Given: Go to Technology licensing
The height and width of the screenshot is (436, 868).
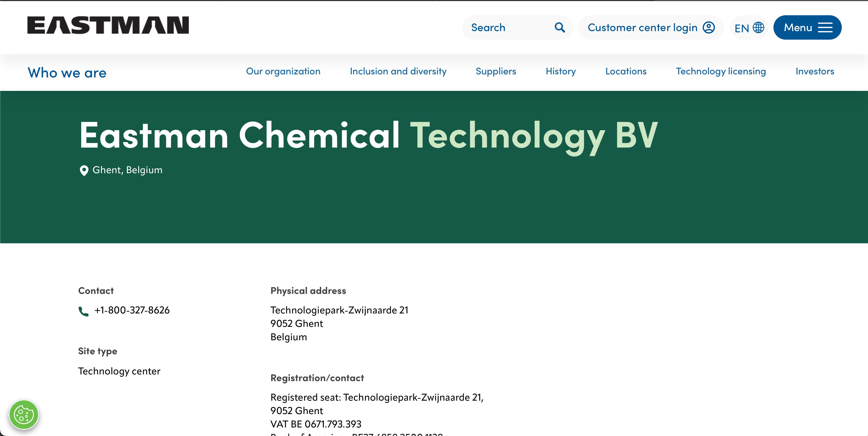Looking at the screenshot, I should (x=720, y=71).
